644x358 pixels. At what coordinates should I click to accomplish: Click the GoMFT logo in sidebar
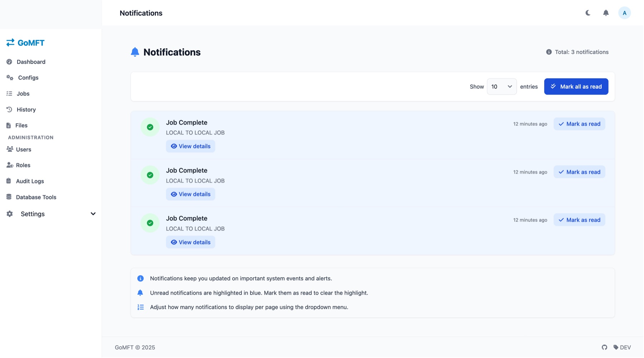point(25,43)
